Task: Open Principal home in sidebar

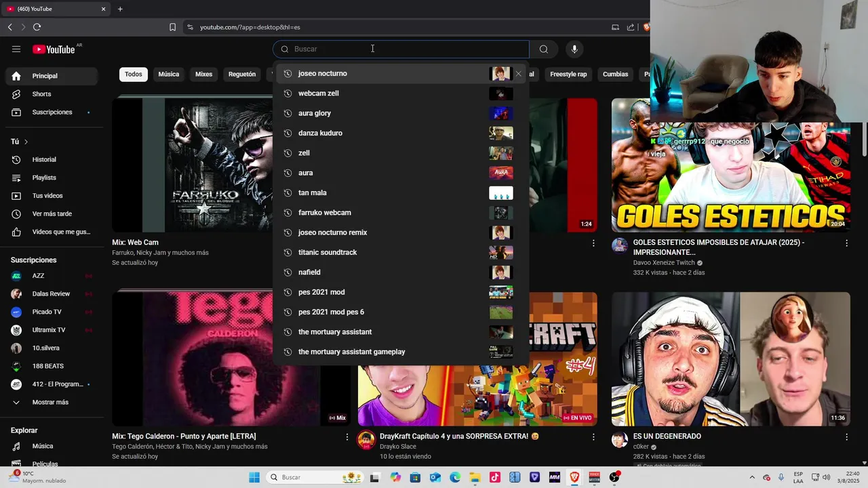Action: point(52,76)
